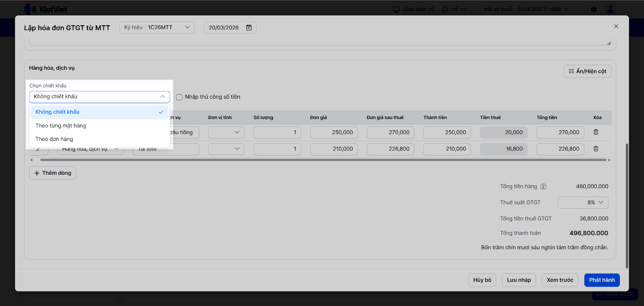
Task: Close the invoice dialog with X
Action: coord(616,26)
